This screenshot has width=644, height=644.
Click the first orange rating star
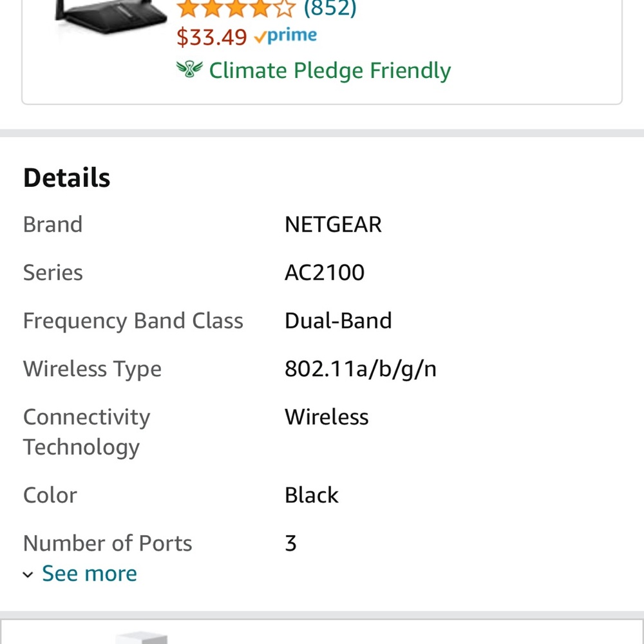pos(187,9)
